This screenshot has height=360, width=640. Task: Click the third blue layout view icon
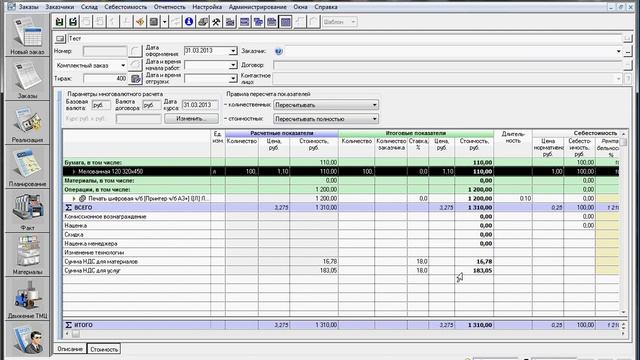pyautogui.click(x=271, y=22)
